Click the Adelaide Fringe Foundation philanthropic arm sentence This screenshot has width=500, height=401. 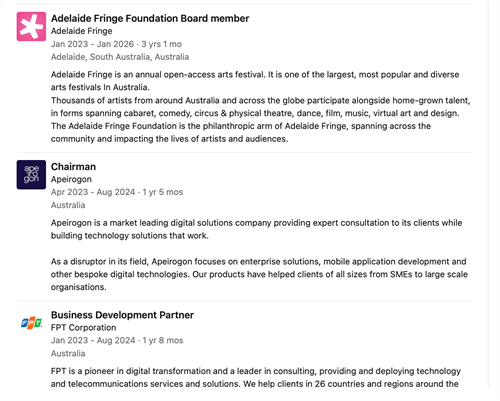241,132
